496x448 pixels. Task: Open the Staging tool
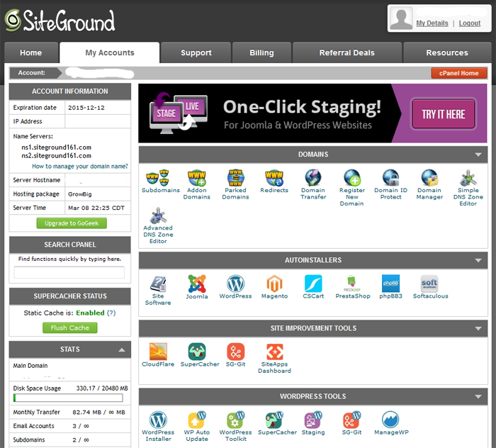(x=313, y=423)
